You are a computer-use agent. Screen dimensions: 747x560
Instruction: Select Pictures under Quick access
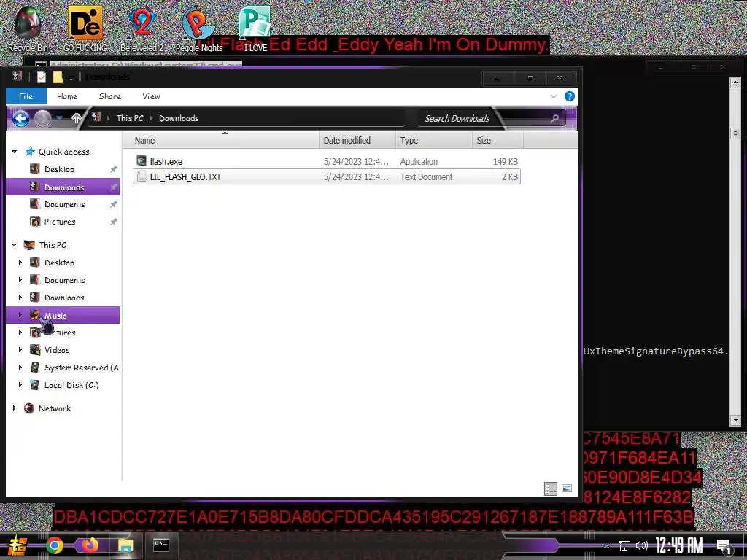coord(60,222)
